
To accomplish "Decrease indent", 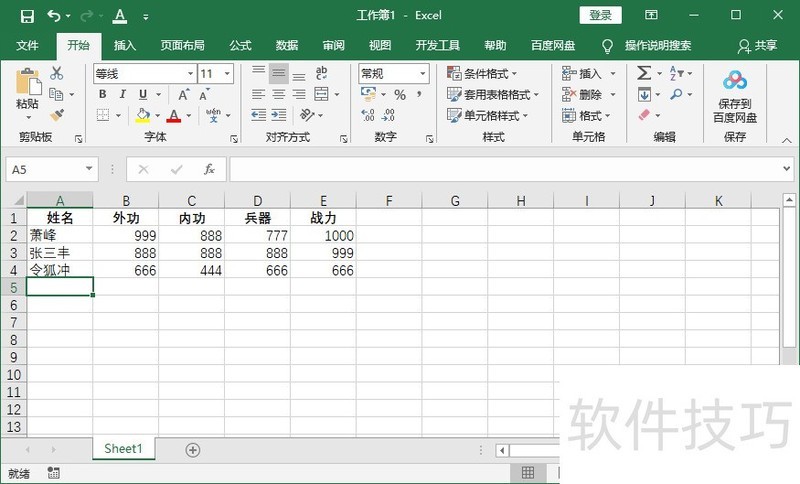I will (x=259, y=115).
